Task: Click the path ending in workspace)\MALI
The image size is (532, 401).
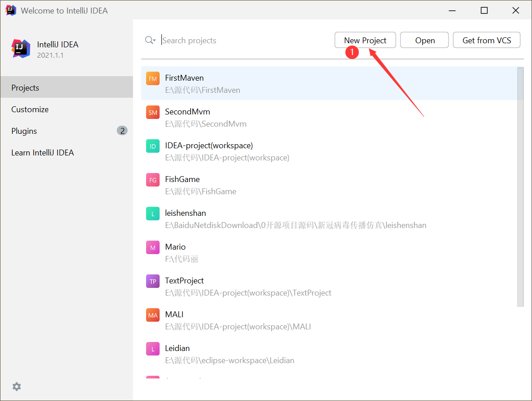Action: point(238,327)
